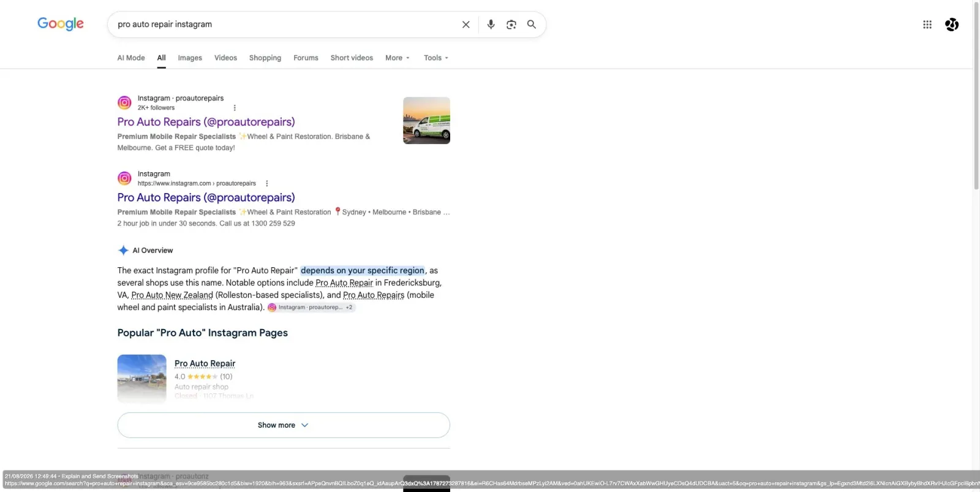
Task: Expand AI Overview with Show more
Action: (284, 425)
